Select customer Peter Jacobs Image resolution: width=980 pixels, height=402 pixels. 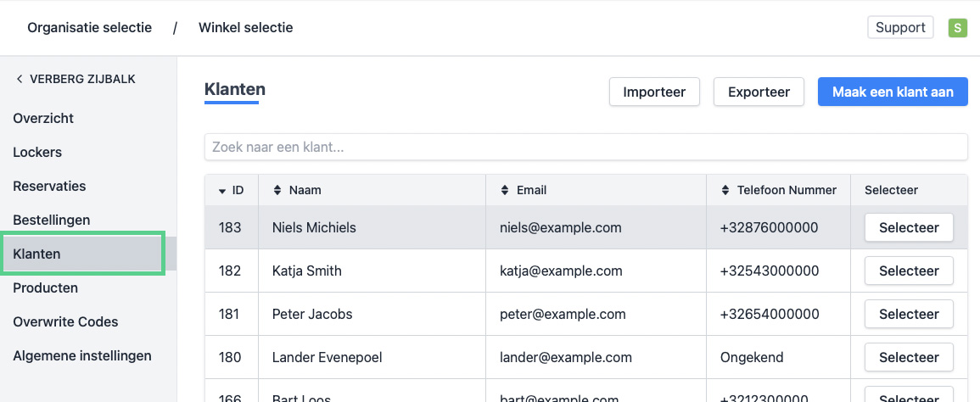point(908,314)
